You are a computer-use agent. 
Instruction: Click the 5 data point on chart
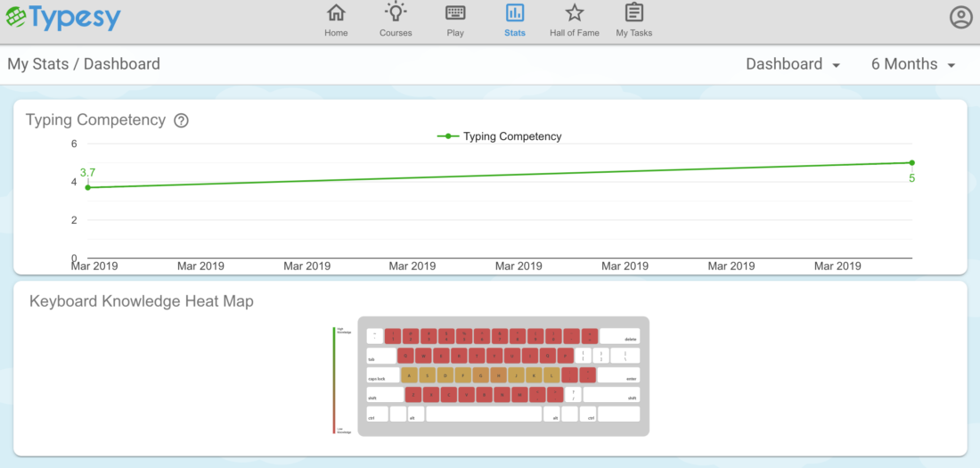pos(912,162)
